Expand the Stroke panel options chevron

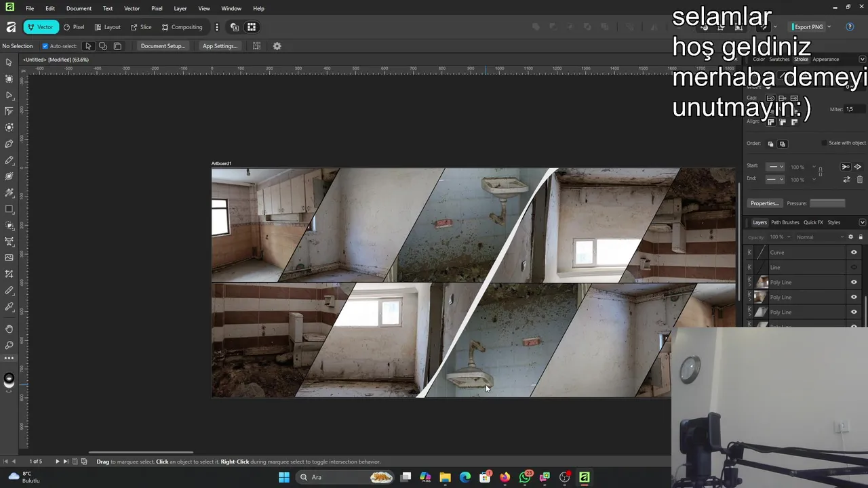click(862, 60)
